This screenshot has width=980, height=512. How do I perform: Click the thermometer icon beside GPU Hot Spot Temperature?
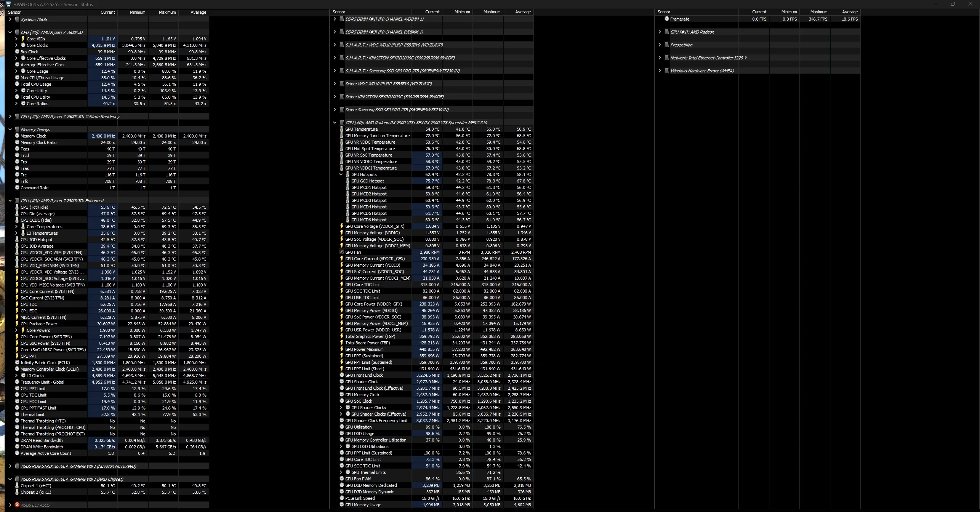342,149
